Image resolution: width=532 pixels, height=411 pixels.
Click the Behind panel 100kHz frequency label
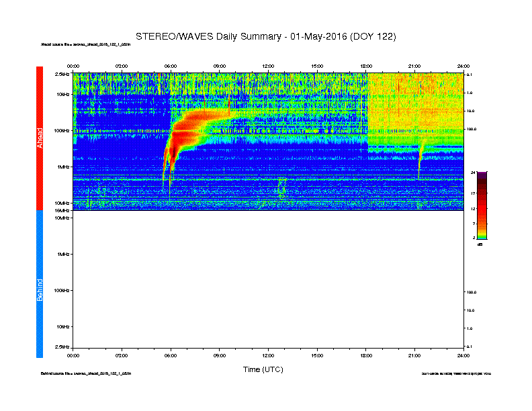[x=62, y=291]
